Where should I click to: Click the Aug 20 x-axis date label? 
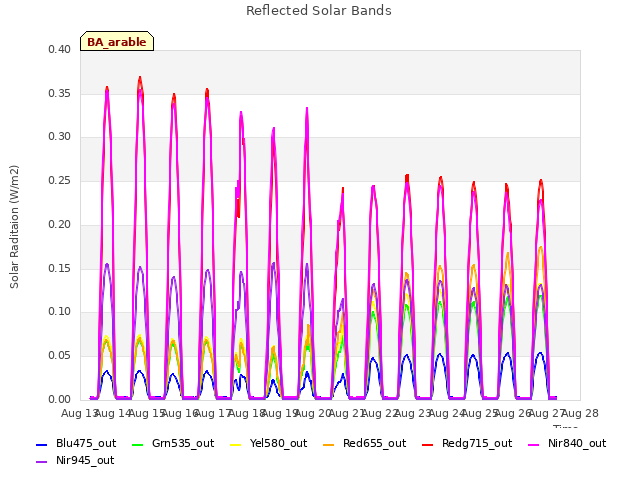pos(313,414)
